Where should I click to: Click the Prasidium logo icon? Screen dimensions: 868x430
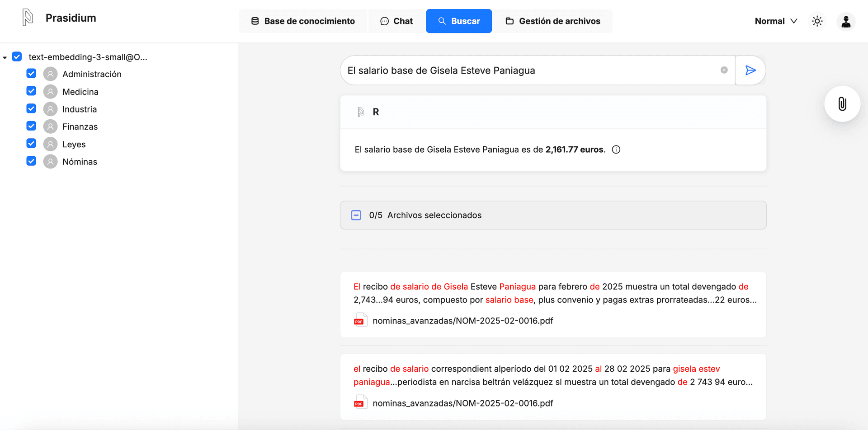(28, 18)
